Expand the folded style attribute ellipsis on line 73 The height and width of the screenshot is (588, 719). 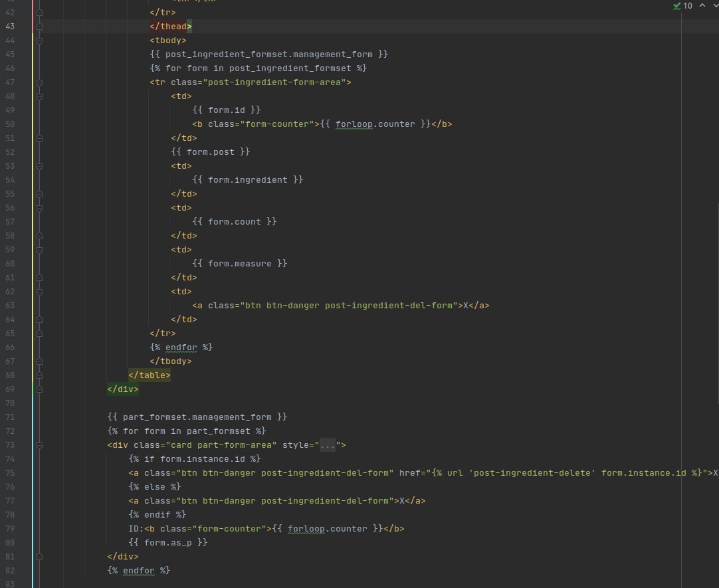tap(328, 445)
